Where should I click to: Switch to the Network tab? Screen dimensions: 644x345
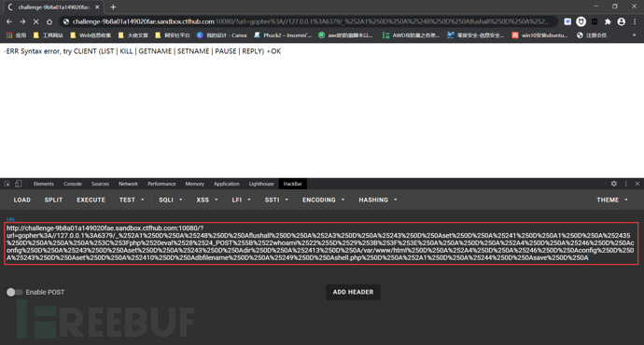pyautogui.click(x=128, y=184)
